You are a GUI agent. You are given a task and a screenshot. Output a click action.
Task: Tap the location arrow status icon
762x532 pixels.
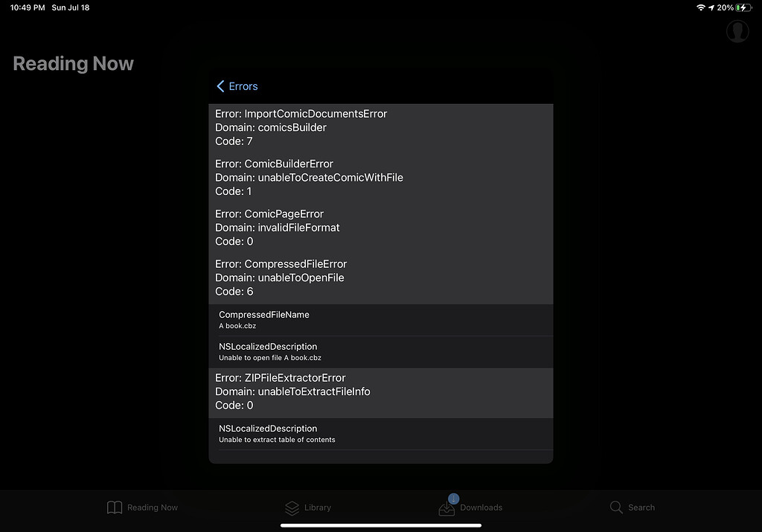[x=711, y=7]
